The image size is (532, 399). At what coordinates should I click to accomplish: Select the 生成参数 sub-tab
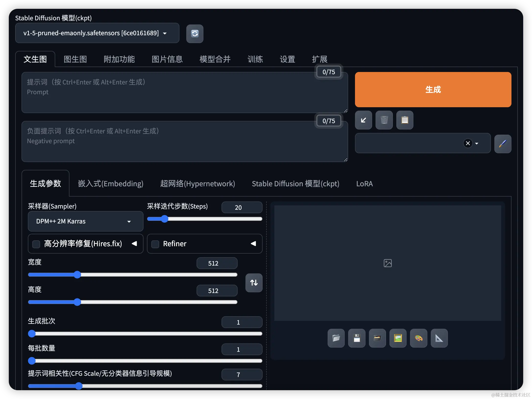coord(45,183)
